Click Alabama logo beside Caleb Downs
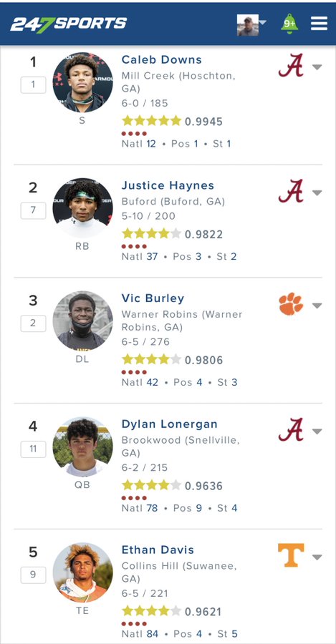 tap(291, 65)
